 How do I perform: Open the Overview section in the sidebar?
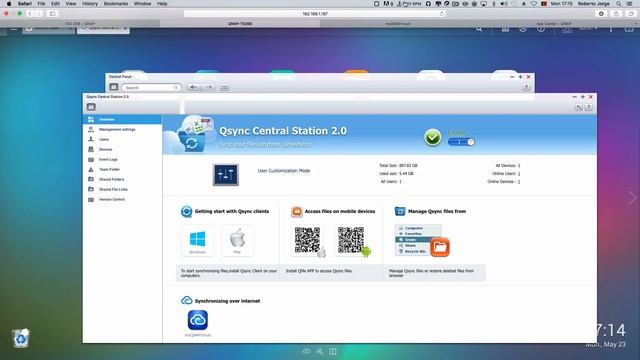(x=122, y=119)
